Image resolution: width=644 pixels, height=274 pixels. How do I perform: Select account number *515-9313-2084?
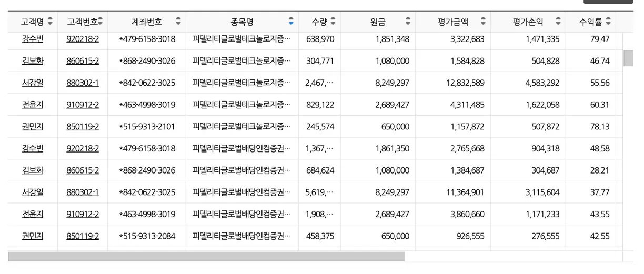click(x=147, y=236)
